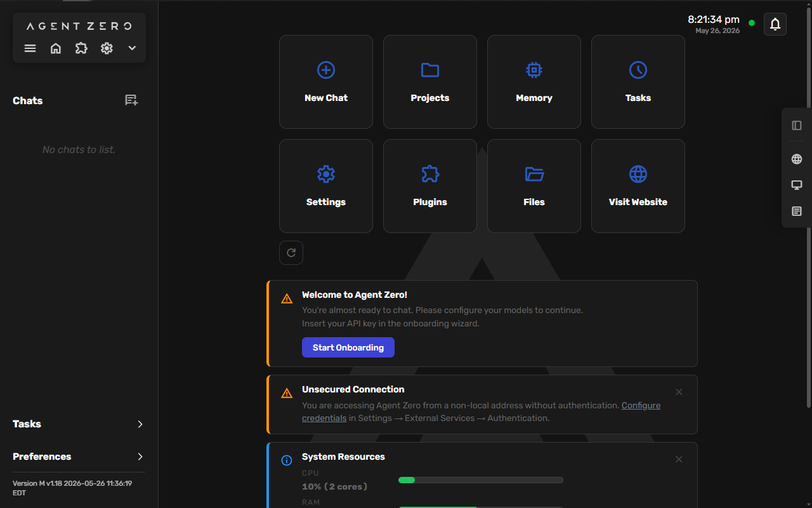The height and width of the screenshot is (508, 812).
Task: Click the info icon in System Resources
Action: pyautogui.click(x=287, y=460)
